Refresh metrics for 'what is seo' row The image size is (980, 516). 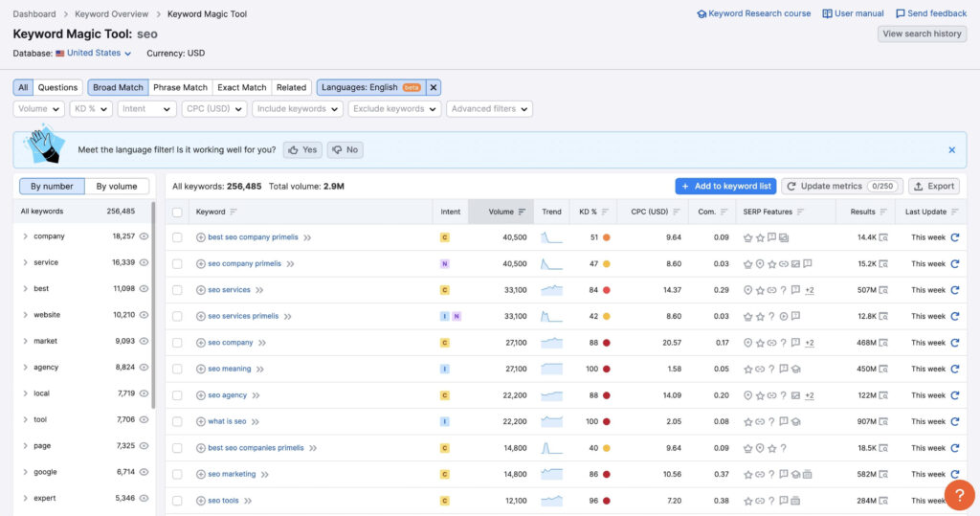(x=954, y=421)
